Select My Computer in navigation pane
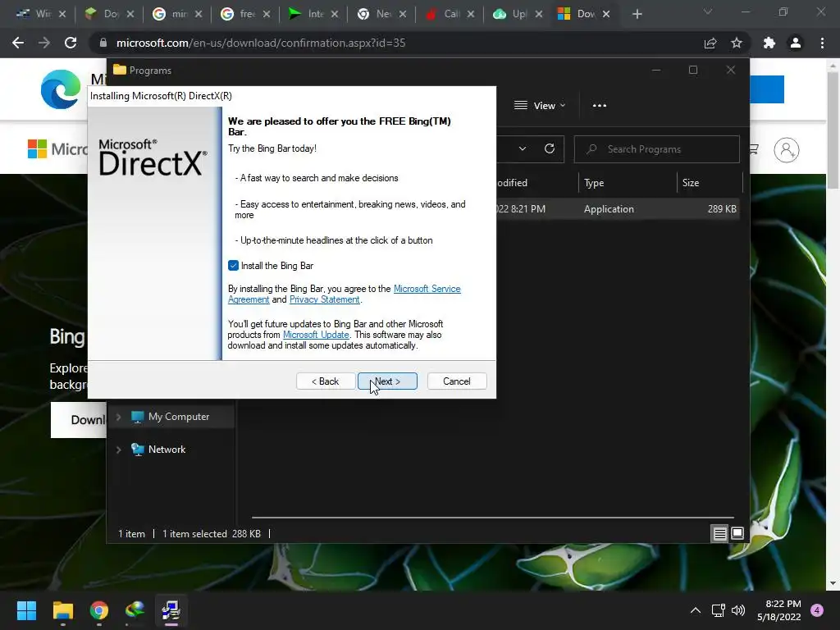 click(179, 417)
